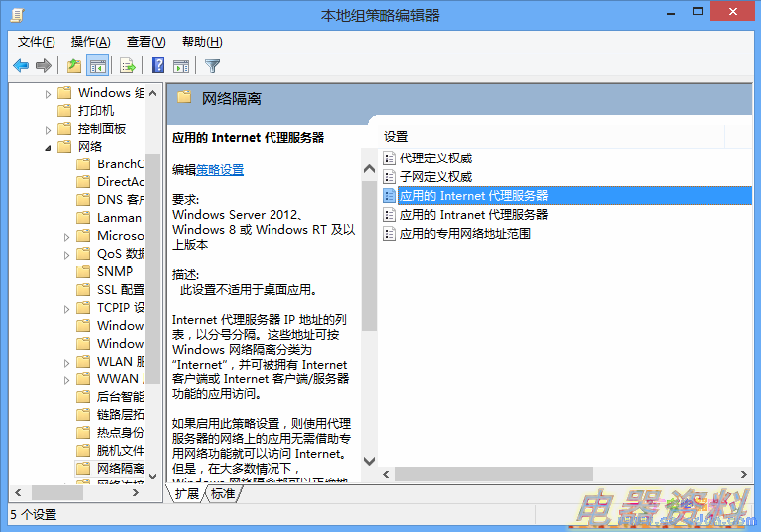Select the 打印机 folder in tree
Viewport: 761px width, 532px height.
pyautogui.click(x=96, y=111)
